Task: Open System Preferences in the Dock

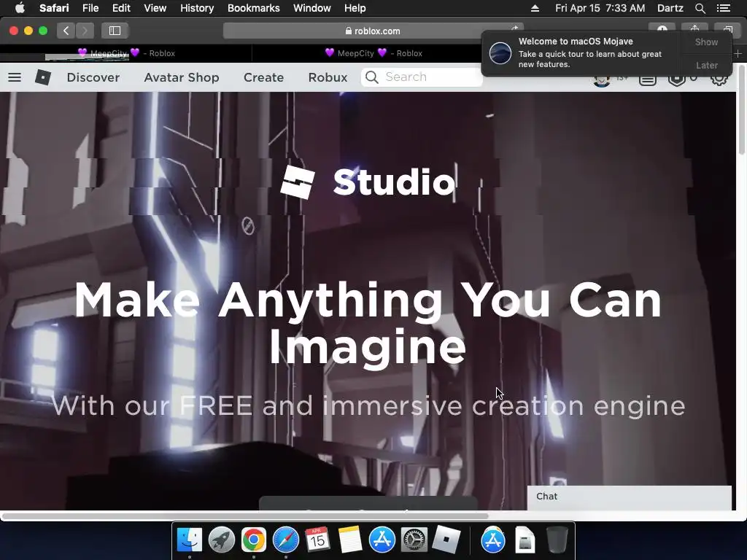Action: click(x=414, y=540)
